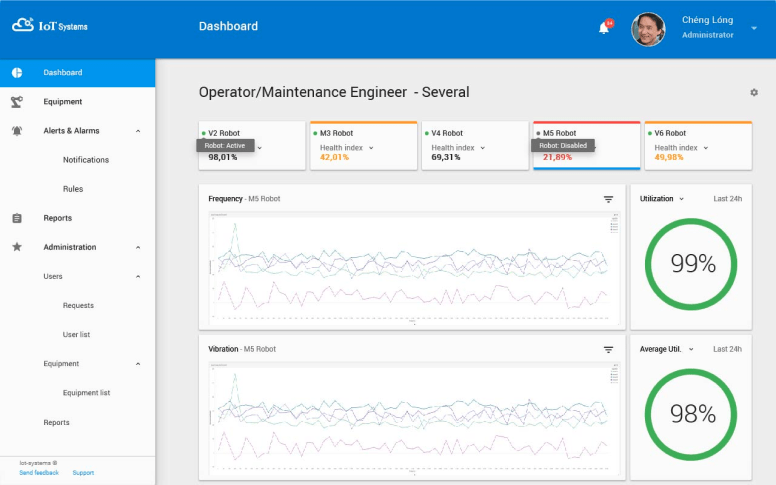Click the Administration star icon

click(x=17, y=247)
